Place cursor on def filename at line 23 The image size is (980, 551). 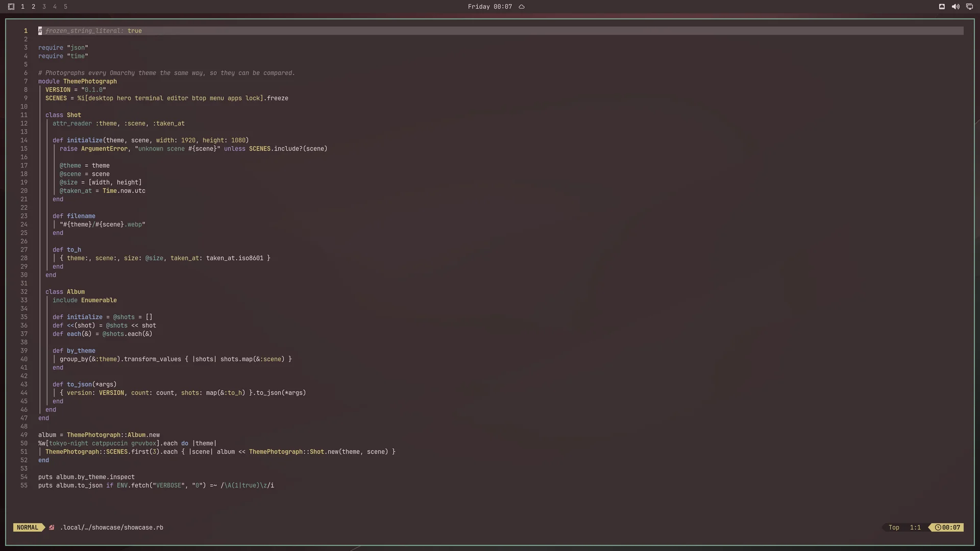74,216
